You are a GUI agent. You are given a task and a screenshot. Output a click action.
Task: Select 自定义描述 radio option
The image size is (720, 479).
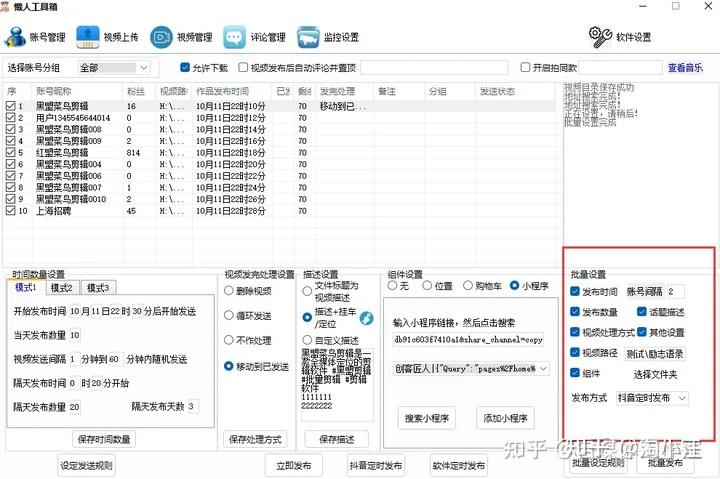307,340
